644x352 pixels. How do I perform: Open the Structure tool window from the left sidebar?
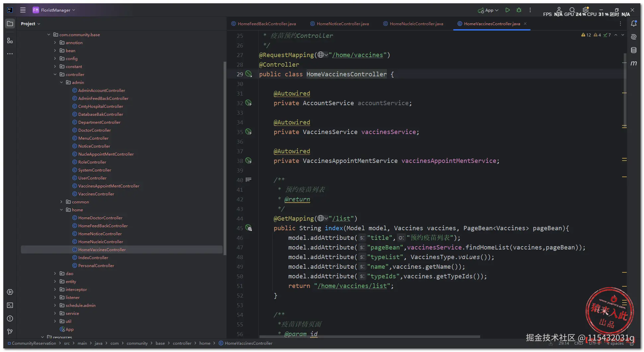(10, 40)
